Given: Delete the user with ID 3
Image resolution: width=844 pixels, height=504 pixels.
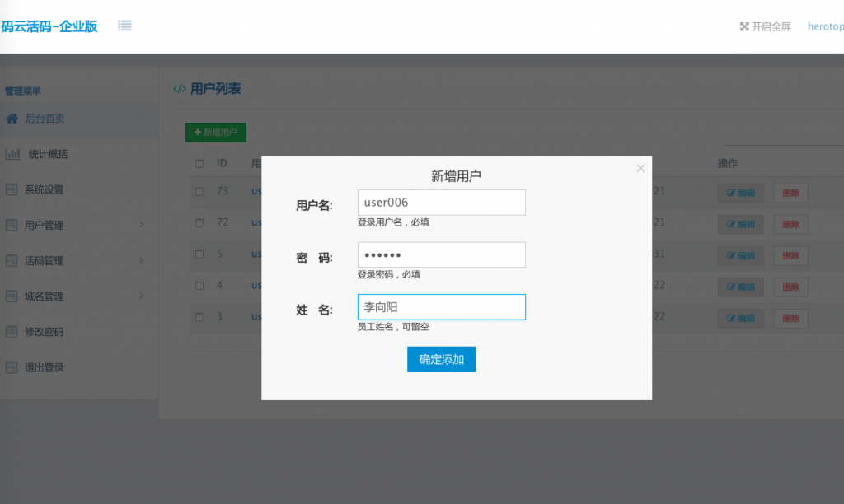Looking at the screenshot, I should pos(790,319).
